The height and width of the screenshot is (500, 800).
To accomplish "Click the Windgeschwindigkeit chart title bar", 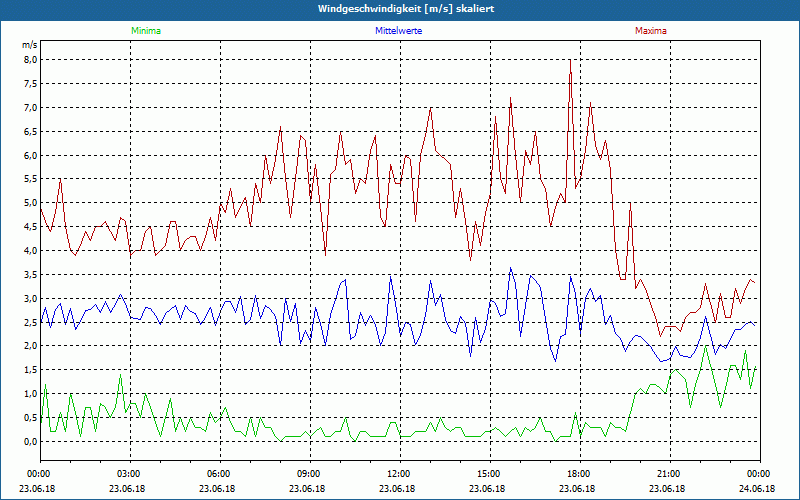I will [400, 9].
